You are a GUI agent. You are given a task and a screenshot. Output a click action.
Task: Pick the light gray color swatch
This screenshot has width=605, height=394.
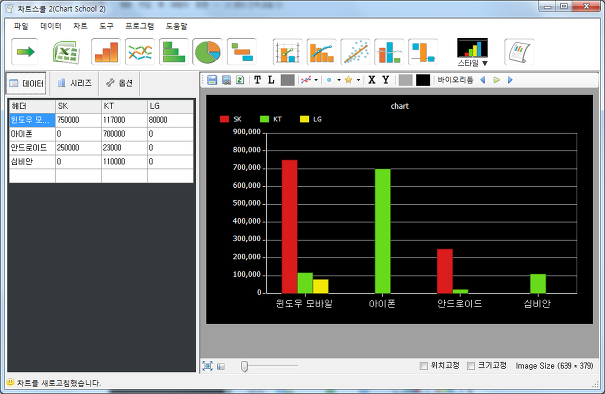[406, 80]
